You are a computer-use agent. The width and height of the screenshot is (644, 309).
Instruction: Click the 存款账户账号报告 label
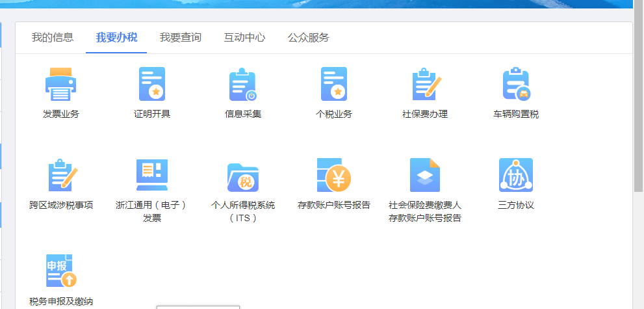click(334, 205)
